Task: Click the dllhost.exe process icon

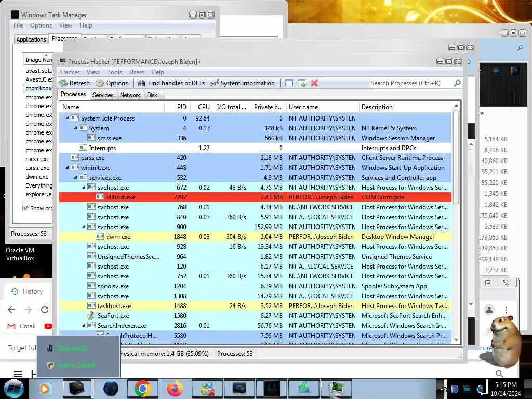Action: coord(100,197)
